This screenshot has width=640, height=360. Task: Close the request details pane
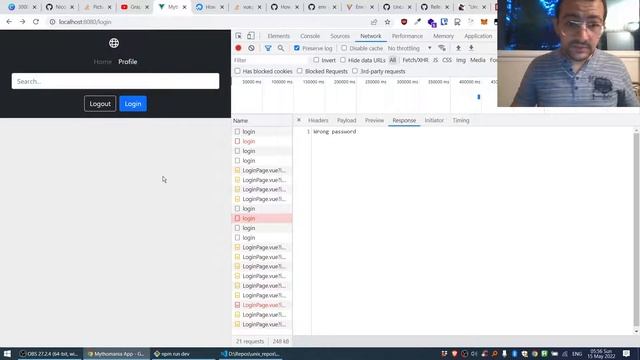299,120
